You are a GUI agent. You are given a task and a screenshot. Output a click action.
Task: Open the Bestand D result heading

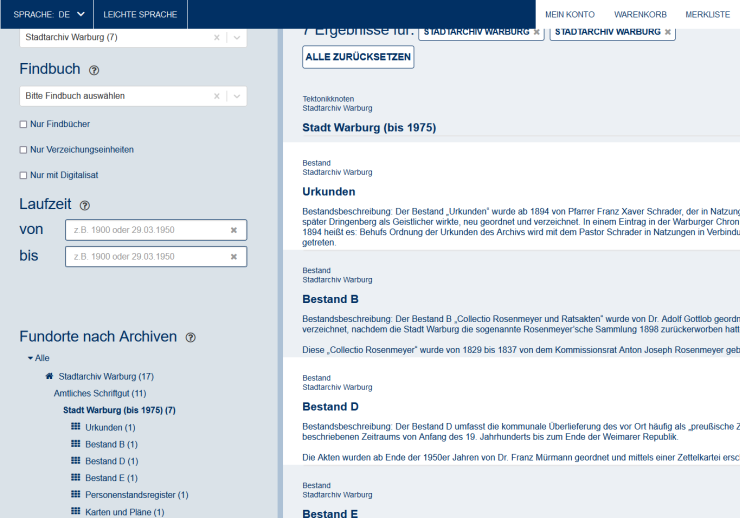point(330,407)
